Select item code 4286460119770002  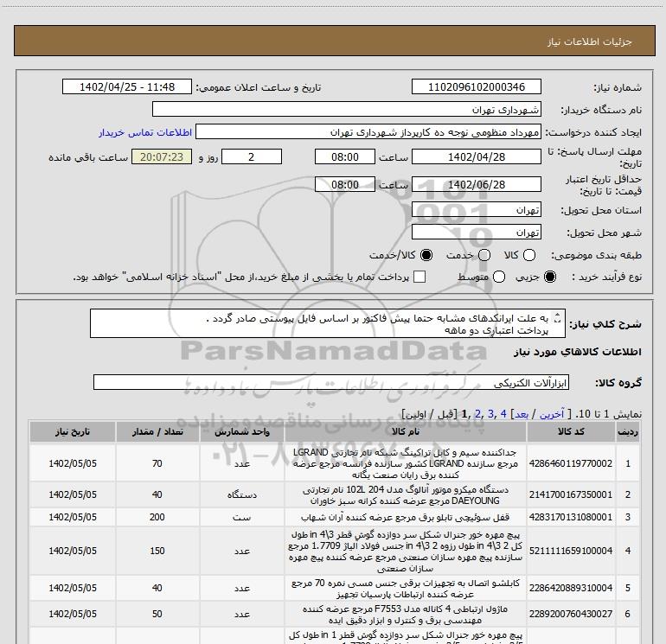pos(571,463)
